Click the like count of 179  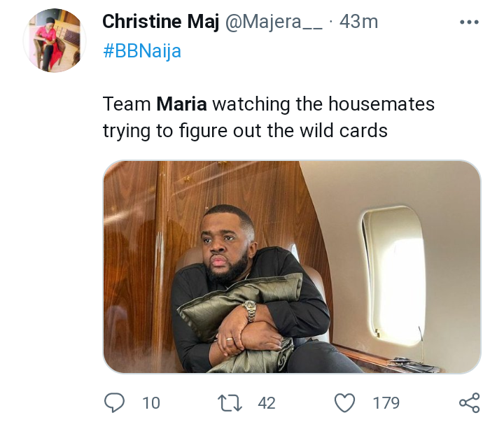[x=386, y=403]
